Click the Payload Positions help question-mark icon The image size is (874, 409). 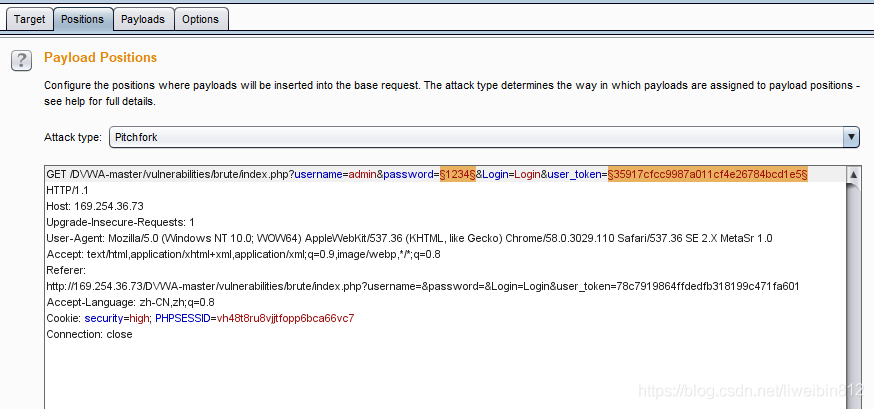(21, 60)
